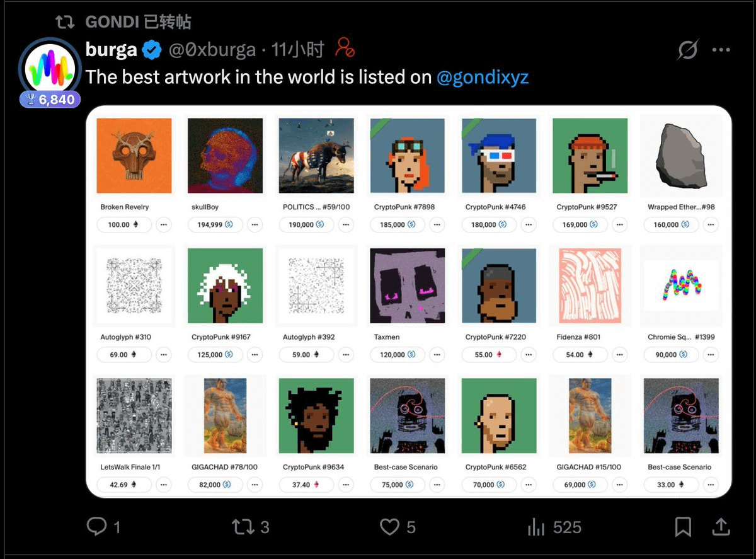Screen dimensions: 756x559
Task: Click the GONDI reposted label
Action: pyautogui.click(x=137, y=22)
